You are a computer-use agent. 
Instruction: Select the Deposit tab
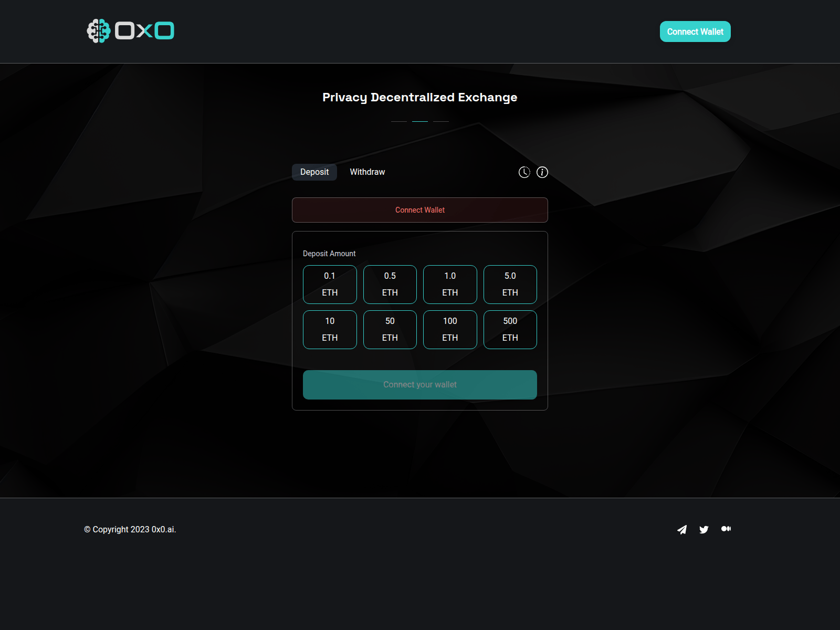point(314,172)
